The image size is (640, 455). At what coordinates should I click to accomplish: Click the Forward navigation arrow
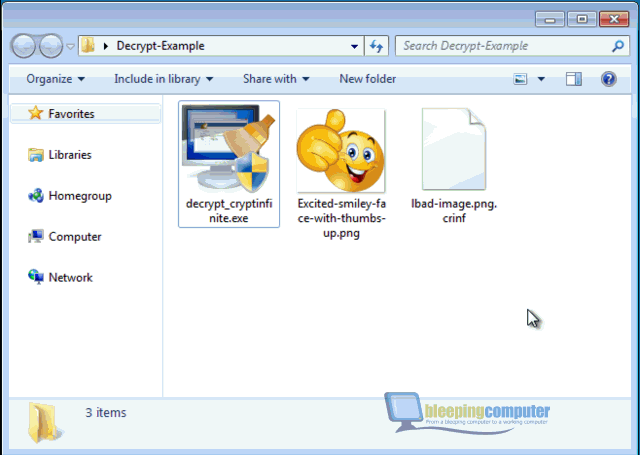pyautogui.click(x=49, y=46)
